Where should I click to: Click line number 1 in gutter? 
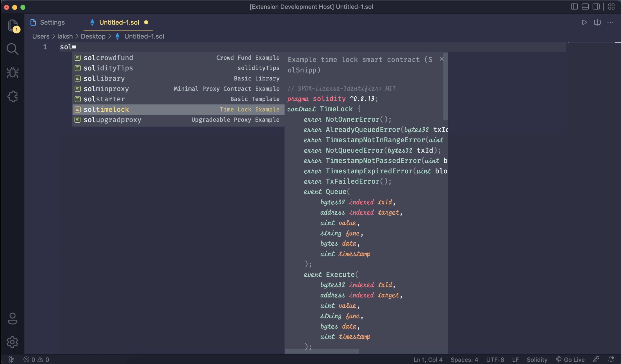[45, 47]
